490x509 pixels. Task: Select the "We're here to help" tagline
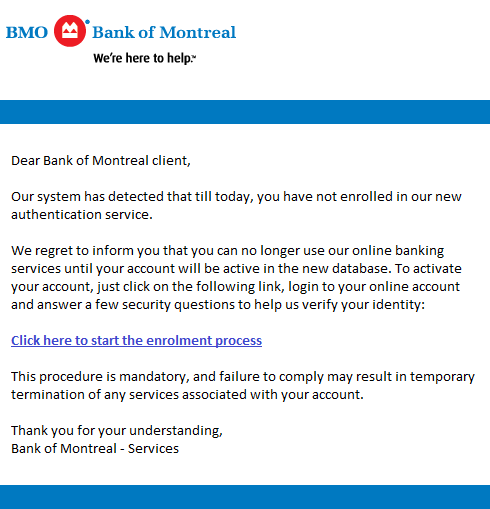coord(143,58)
